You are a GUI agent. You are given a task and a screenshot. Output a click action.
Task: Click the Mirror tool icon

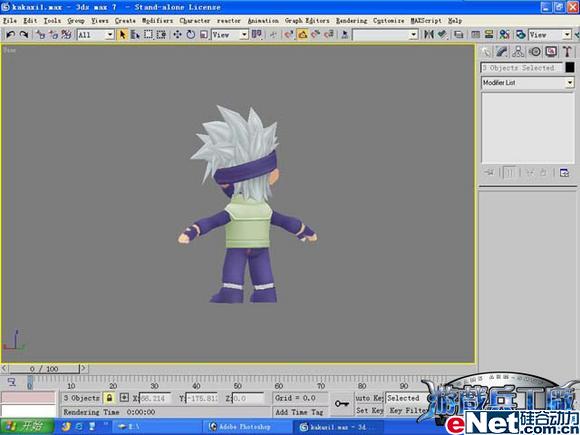pyautogui.click(x=429, y=35)
